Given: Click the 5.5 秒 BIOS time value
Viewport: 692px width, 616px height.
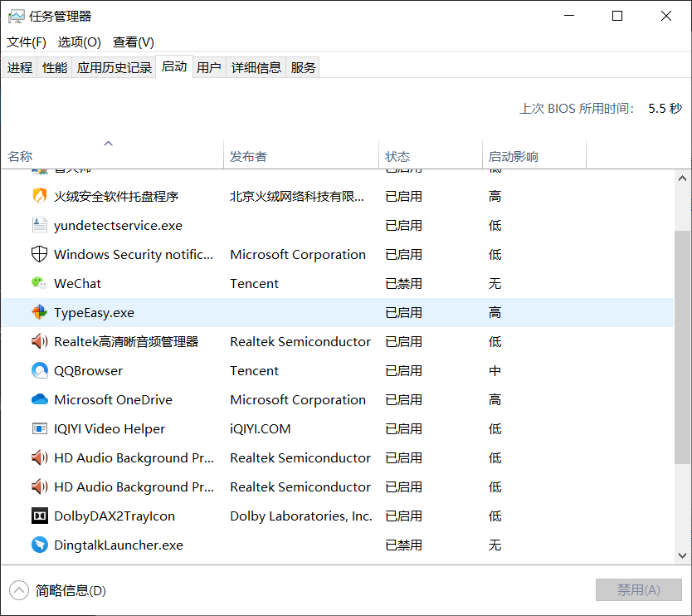Looking at the screenshot, I should coord(665,108).
